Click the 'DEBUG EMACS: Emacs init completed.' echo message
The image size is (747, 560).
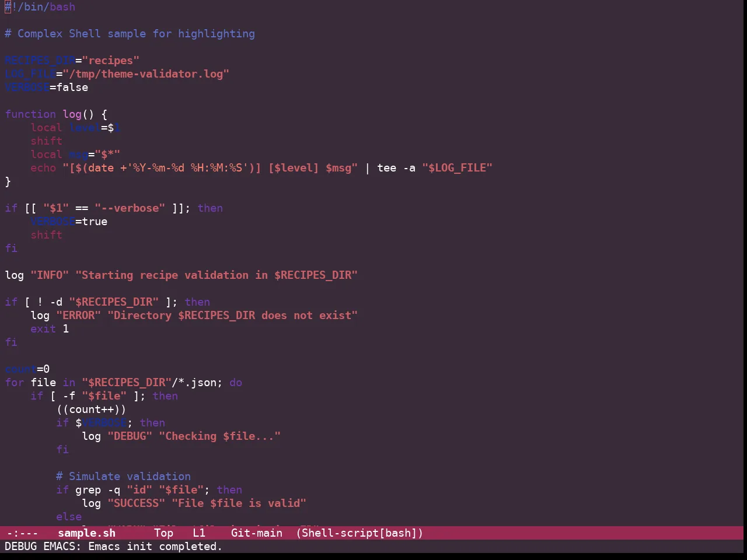click(114, 546)
